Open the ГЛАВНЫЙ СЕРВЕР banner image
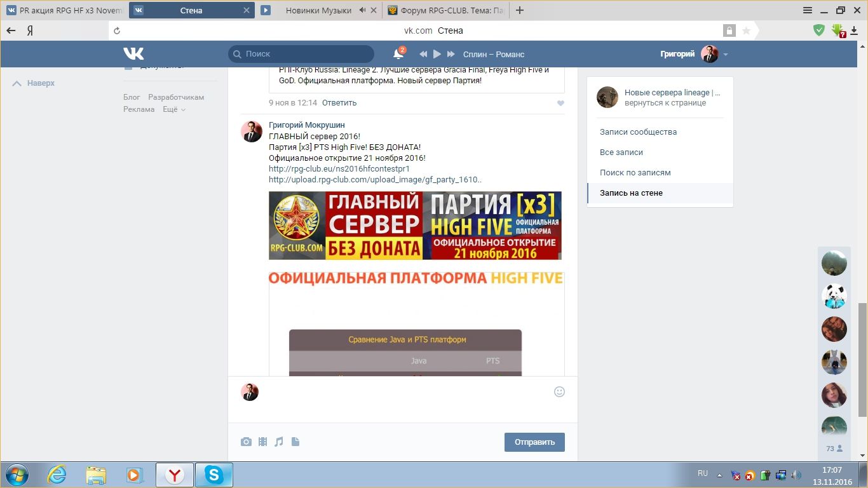The image size is (868, 488). 415,226
